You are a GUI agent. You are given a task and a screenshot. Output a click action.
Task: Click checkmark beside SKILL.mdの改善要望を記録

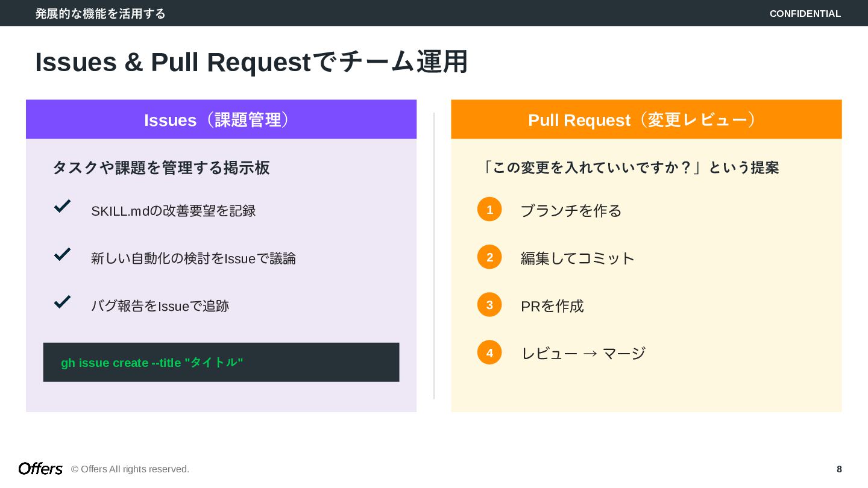tap(62, 207)
